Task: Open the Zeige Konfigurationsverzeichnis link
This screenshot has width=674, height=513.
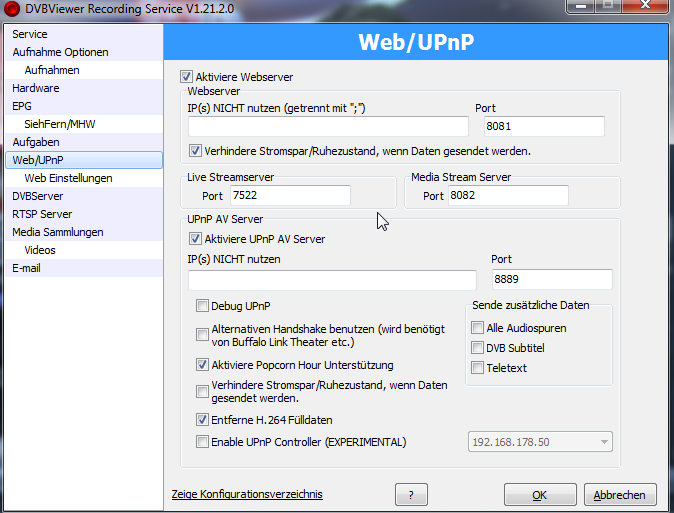Action: tap(247, 495)
